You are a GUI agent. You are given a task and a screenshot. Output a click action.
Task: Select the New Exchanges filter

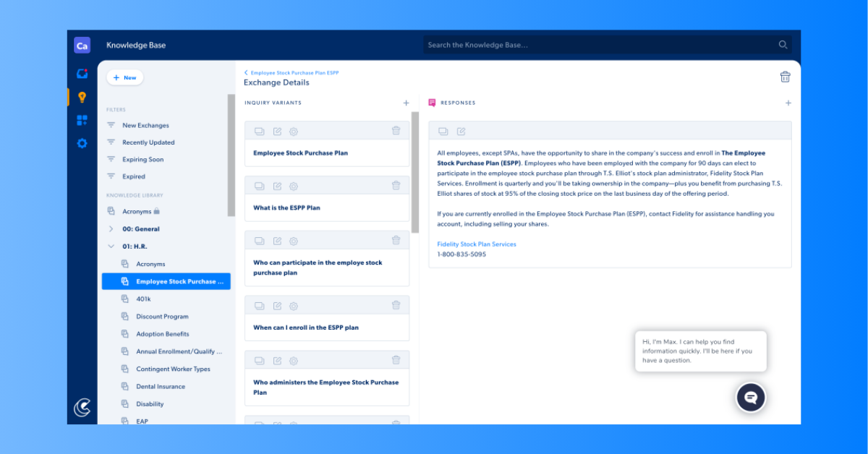[x=145, y=125]
